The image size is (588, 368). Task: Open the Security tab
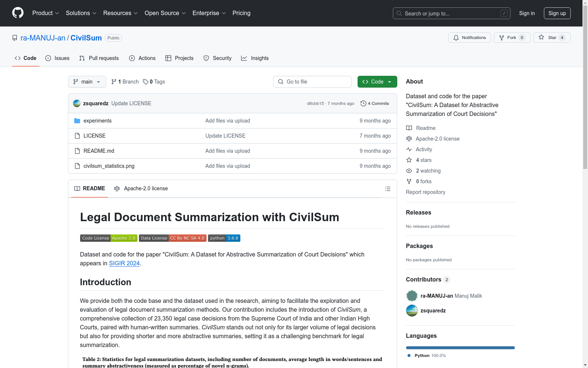218,58
